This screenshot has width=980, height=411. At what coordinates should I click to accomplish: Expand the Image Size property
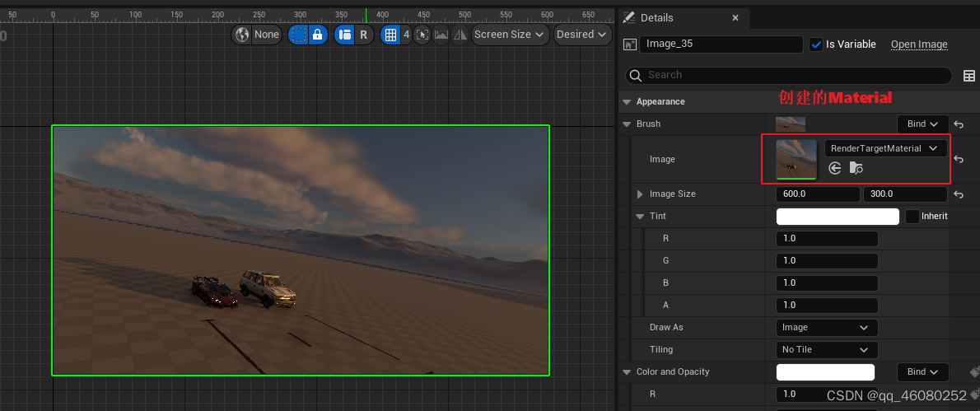tap(639, 194)
